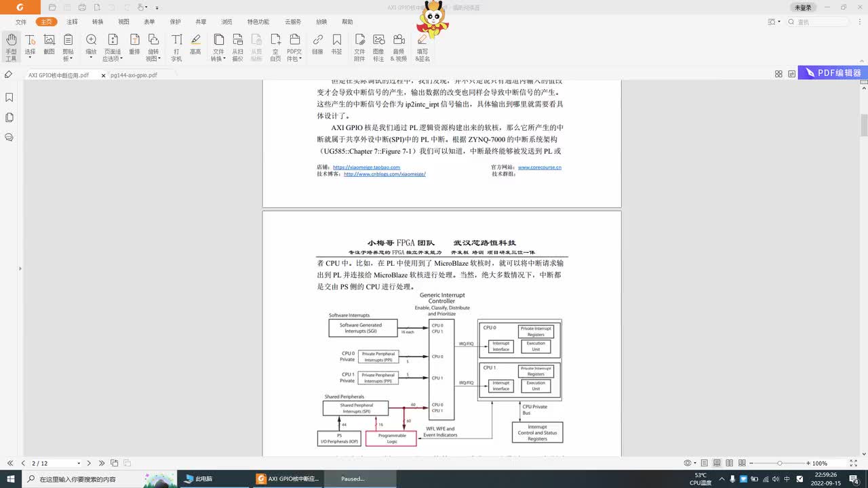Switch to the 特色功能 ribbon tab
868x488 pixels.
[x=258, y=22]
